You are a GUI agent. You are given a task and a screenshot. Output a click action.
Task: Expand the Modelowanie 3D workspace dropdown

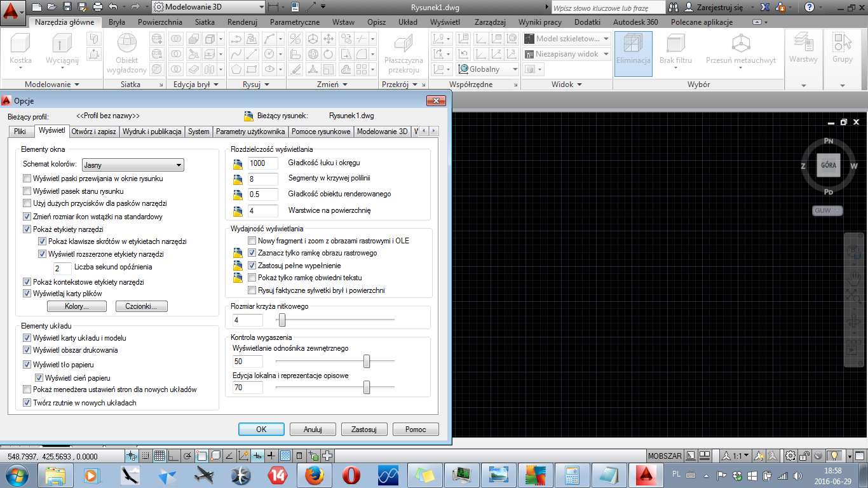click(208, 7)
